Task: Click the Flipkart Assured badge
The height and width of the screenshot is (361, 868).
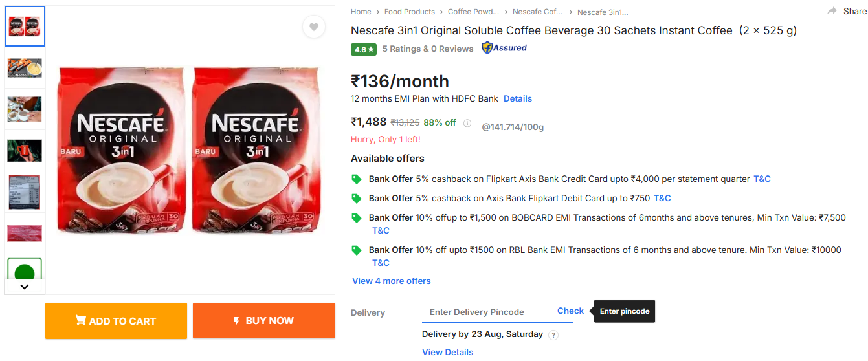Action: (x=504, y=48)
